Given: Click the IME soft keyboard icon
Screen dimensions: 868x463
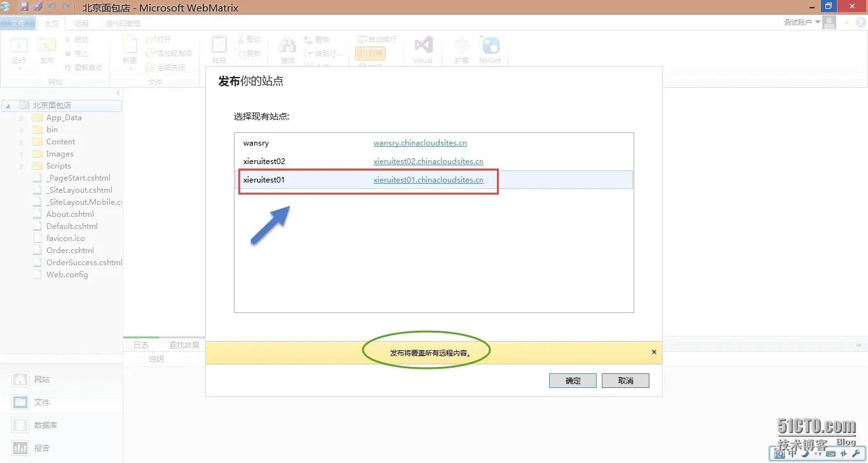Looking at the screenshot, I should 831,453.
